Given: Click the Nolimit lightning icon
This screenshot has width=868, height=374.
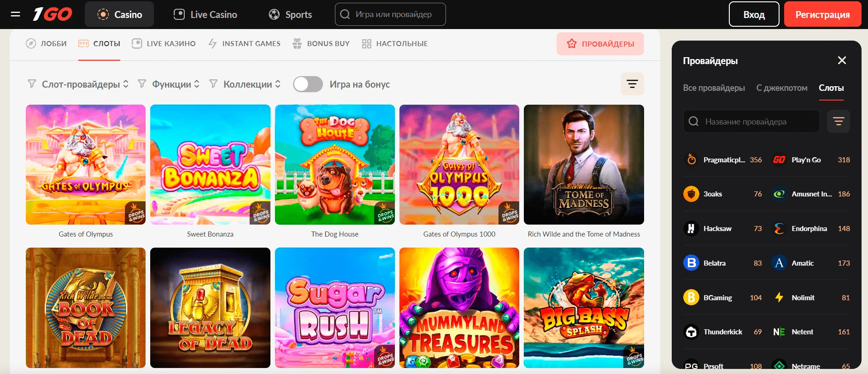Looking at the screenshot, I should (x=779, y=297).
